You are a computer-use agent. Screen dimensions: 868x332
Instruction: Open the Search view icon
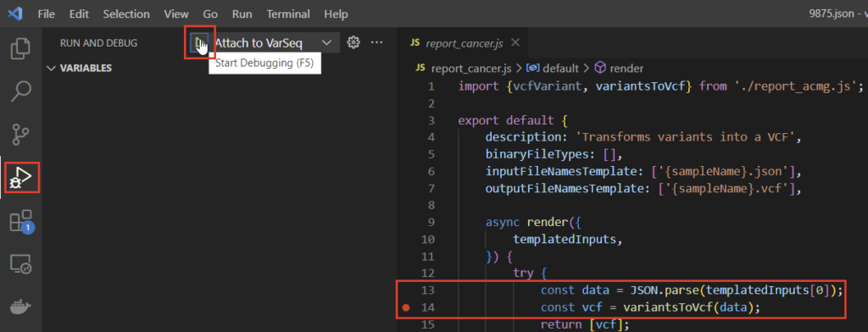[21, 91]
